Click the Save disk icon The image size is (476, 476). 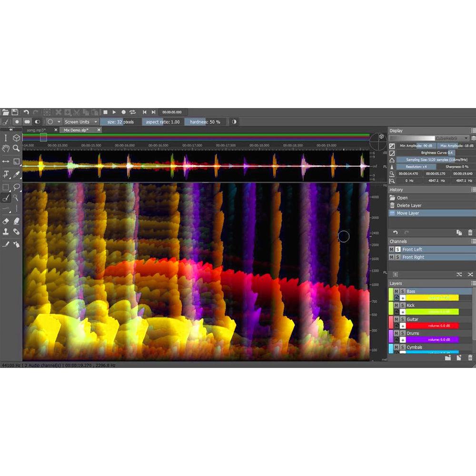point(15,112)
